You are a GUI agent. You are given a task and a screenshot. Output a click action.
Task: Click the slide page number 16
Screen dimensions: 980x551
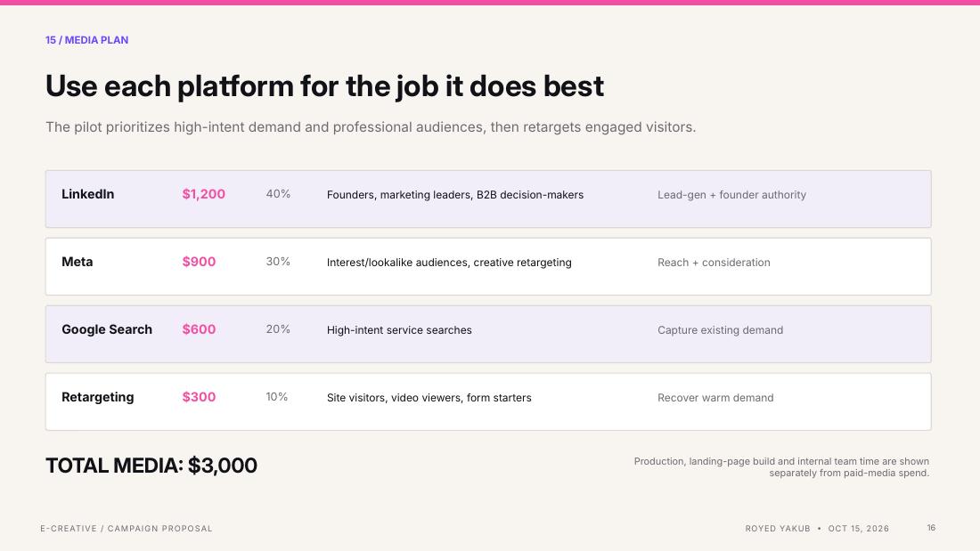(931, 528)
